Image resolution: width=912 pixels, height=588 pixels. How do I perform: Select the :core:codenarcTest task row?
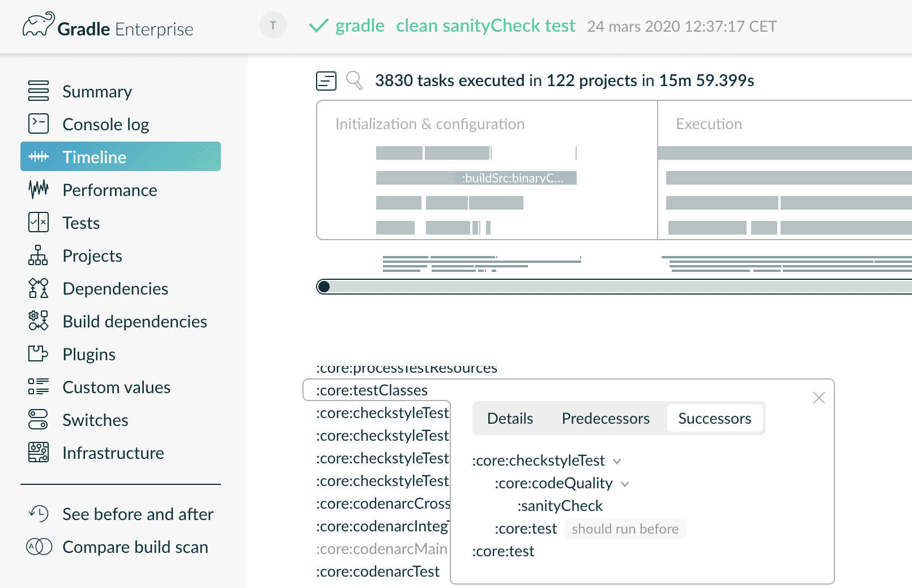378,572
